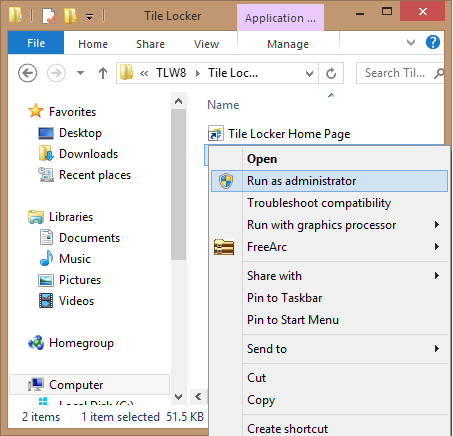This screenshot has width=453, height=436.
Task: Choose Pin to Taskbar
Action: click(x=329, y=298)
